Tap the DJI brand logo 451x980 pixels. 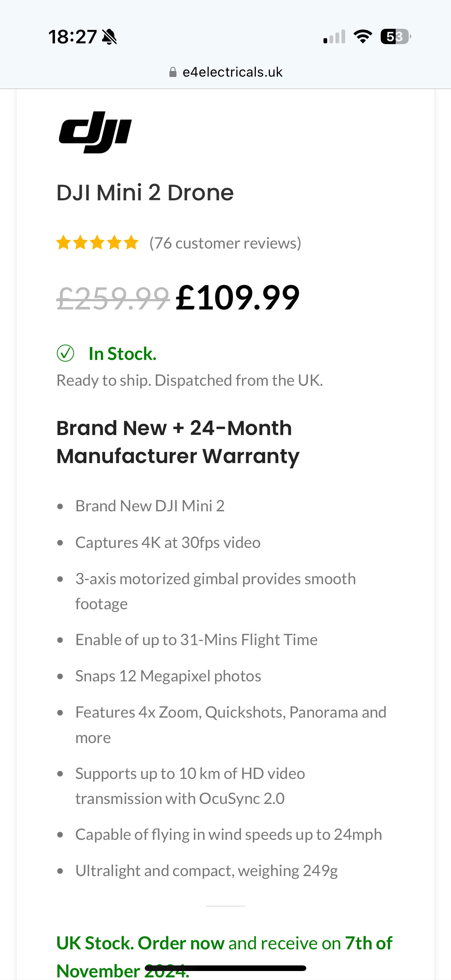[95, 132]
